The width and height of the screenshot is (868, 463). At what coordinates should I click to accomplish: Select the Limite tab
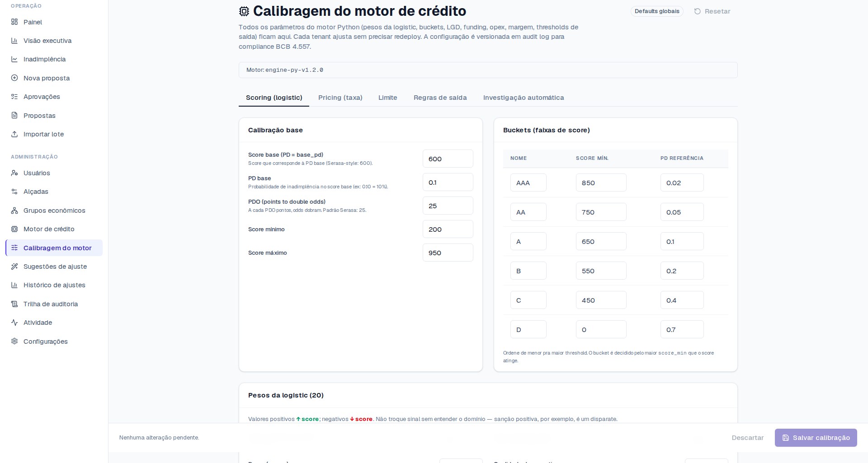coord(388,98)
